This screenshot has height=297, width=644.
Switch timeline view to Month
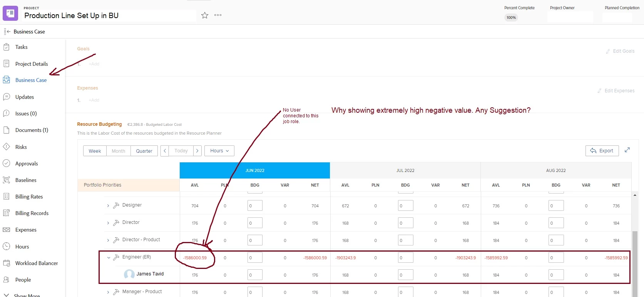point(119,151)
